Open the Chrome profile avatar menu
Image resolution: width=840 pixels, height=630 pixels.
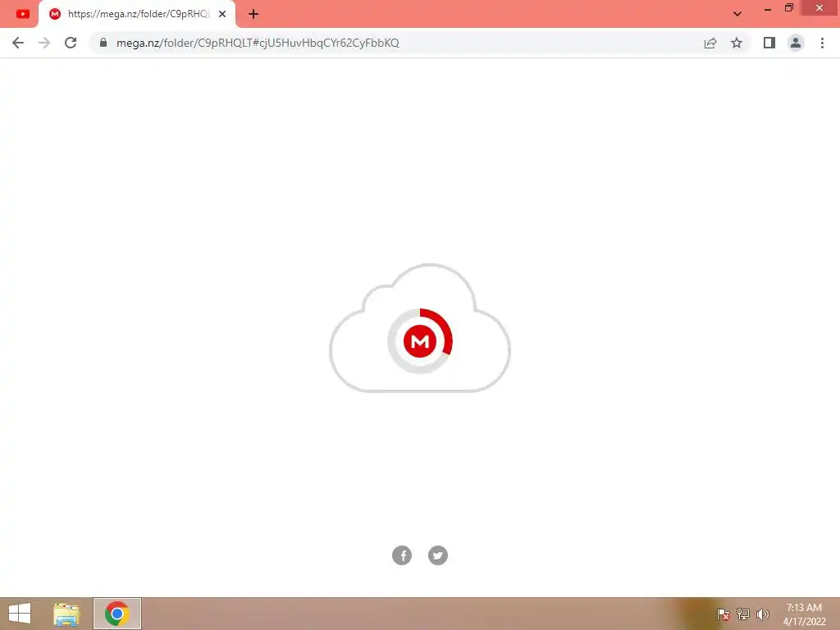point(796,43)
